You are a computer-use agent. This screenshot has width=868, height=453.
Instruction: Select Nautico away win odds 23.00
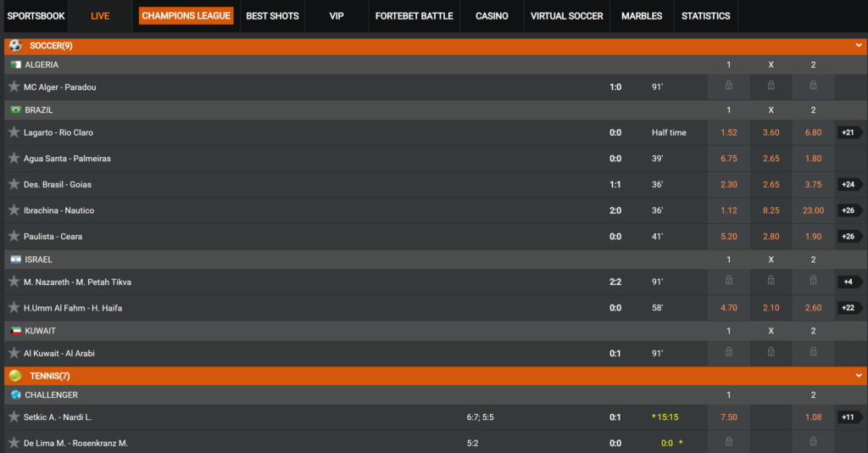(813, 210)
